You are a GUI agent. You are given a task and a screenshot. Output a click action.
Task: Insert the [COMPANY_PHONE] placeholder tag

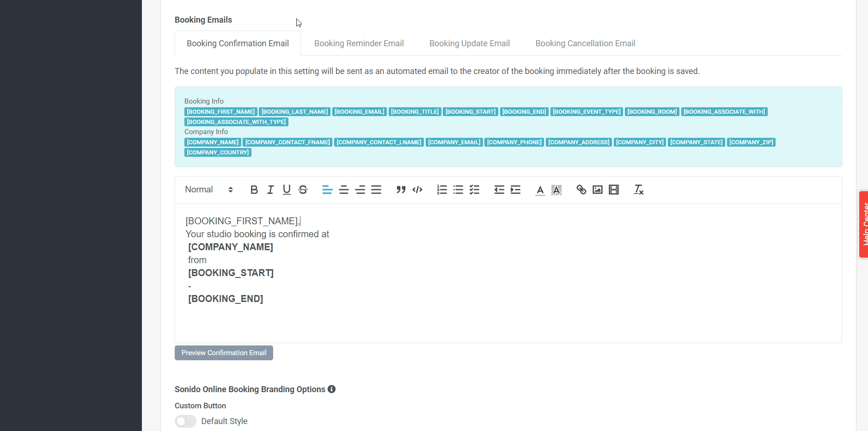point(514,142)
